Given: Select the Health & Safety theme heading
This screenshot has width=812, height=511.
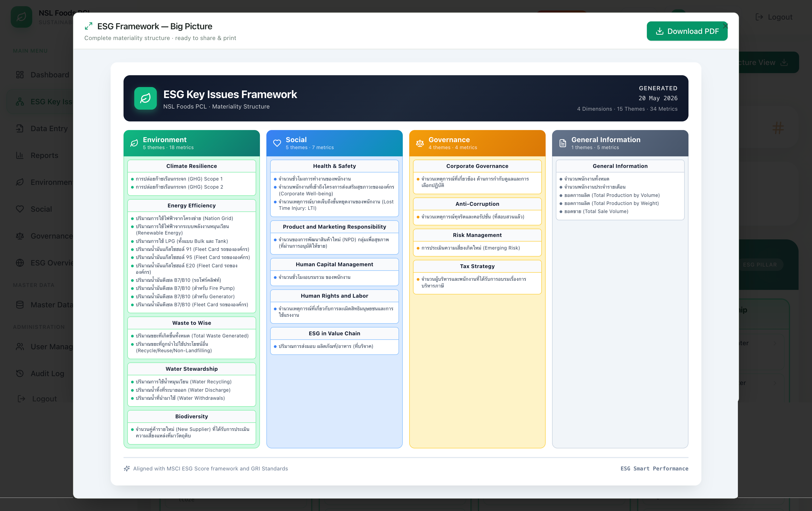Looking at the screenshot, I should [x=334, y=166].
